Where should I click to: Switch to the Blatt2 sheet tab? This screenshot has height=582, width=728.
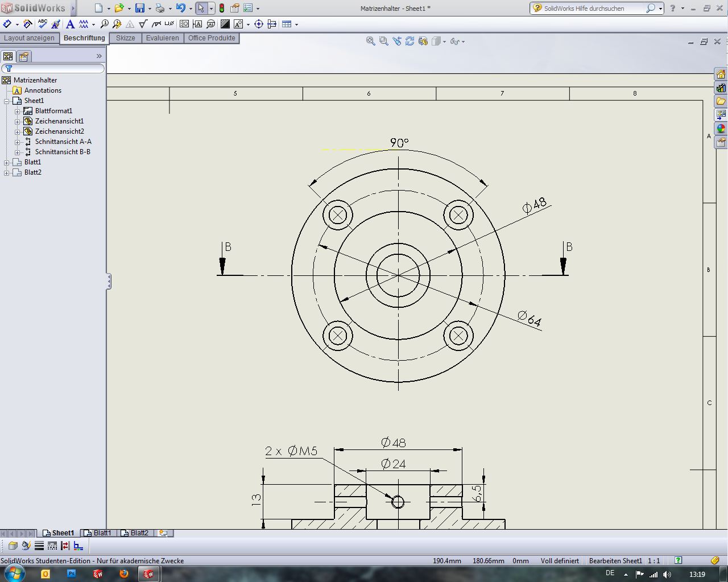click(139, 533)
